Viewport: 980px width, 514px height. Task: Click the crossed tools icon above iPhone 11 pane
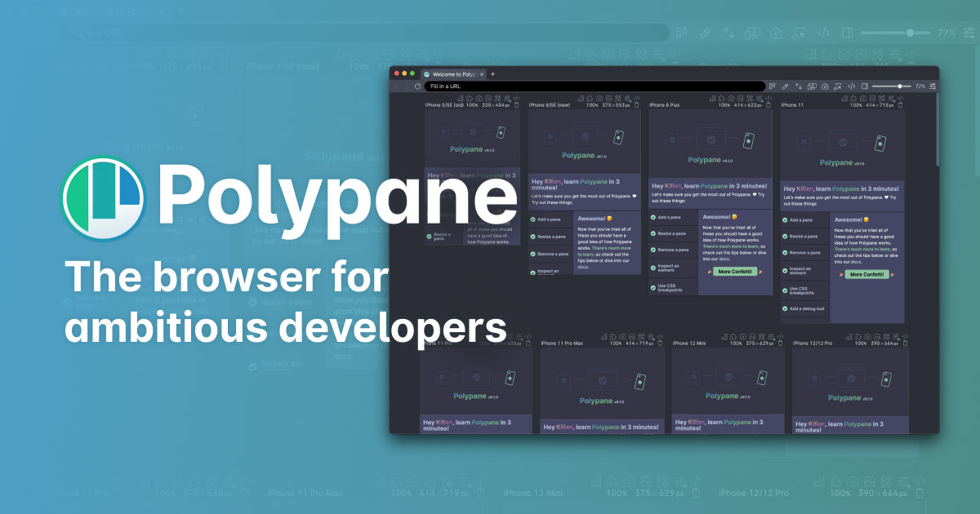(x=883, y=98)
